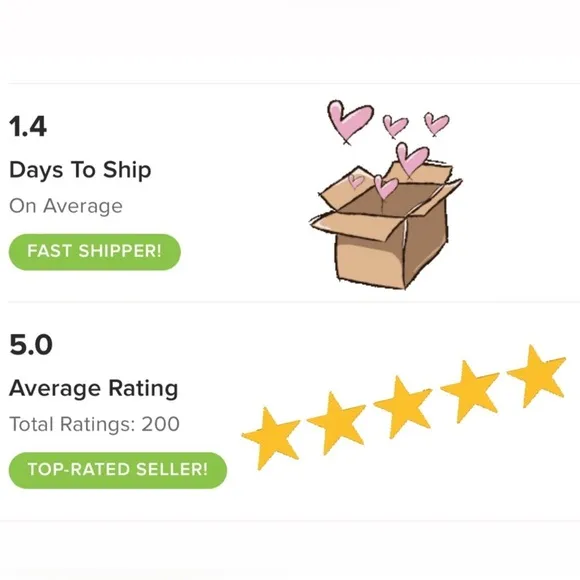Click the On Average subtitle
The width and height of the screenshot is (580, 580).
66,206
